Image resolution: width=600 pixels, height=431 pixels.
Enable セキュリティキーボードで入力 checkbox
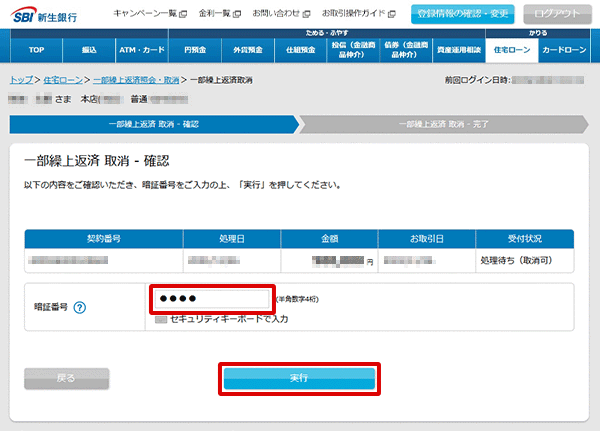(161, 318)
